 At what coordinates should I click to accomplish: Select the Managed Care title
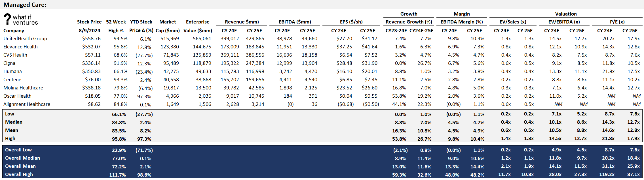25,5
